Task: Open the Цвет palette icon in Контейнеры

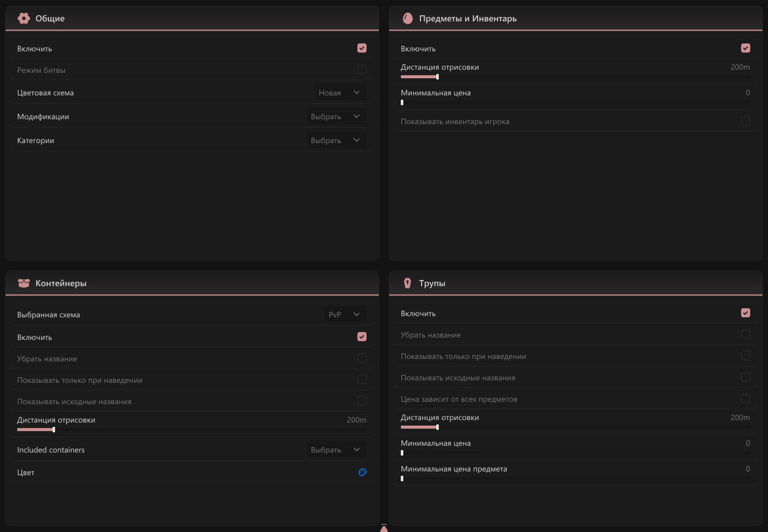Action: [x=362, y=472]
